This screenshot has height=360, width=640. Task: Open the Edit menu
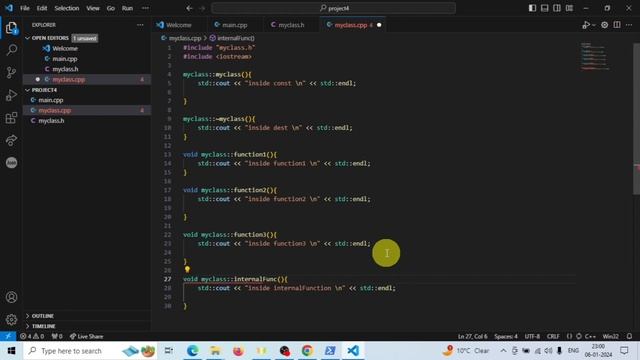[42, 8]
